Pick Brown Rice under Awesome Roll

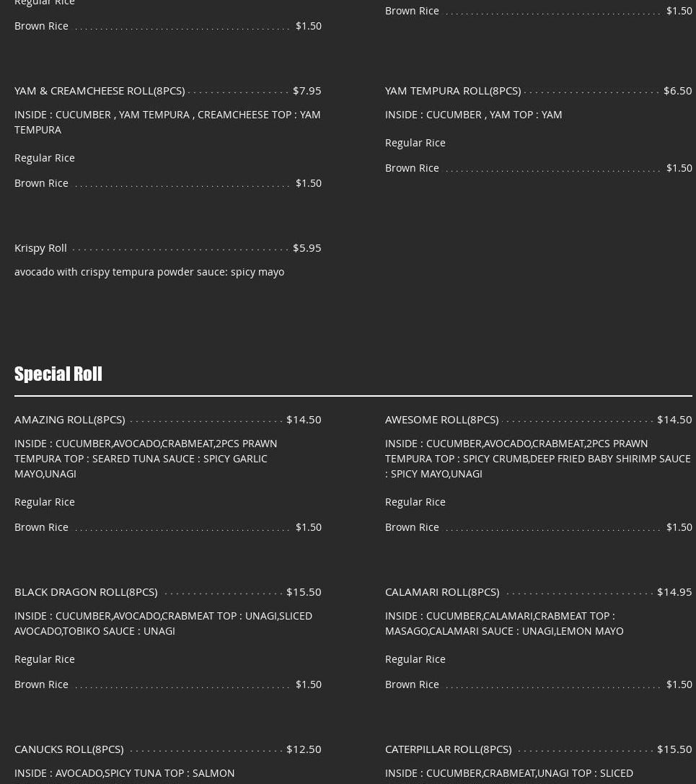[x=412, y=527]
